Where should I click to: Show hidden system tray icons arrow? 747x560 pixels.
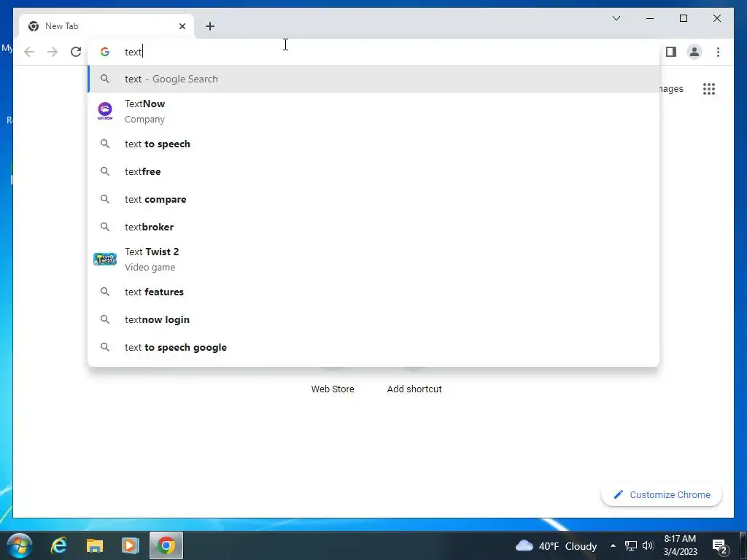click(613, 545)
